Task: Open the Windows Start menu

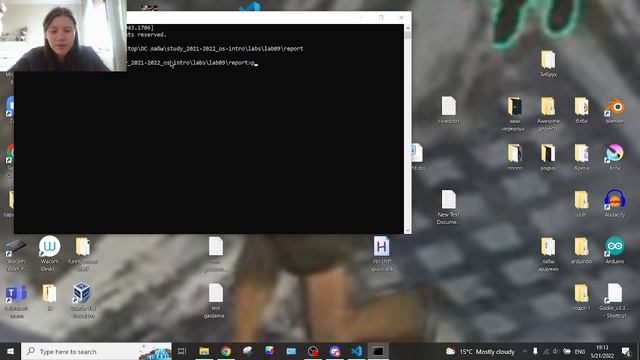Action: [x=10, y=351]
